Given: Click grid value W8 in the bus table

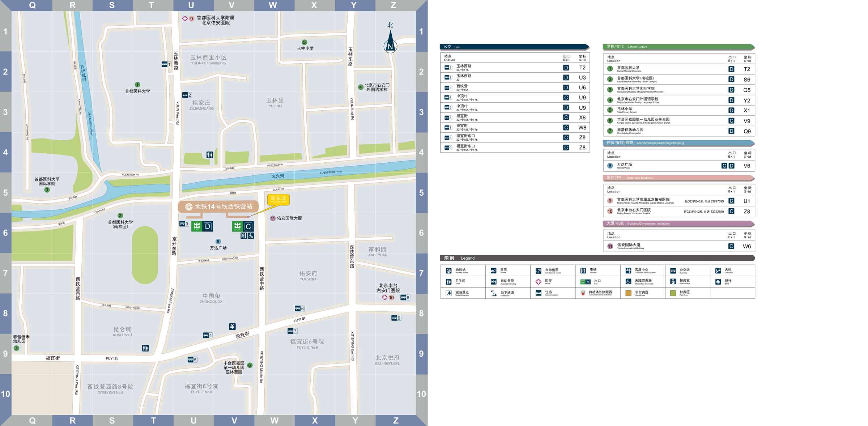Looking at the screenshot, I should tap(582, 128).
